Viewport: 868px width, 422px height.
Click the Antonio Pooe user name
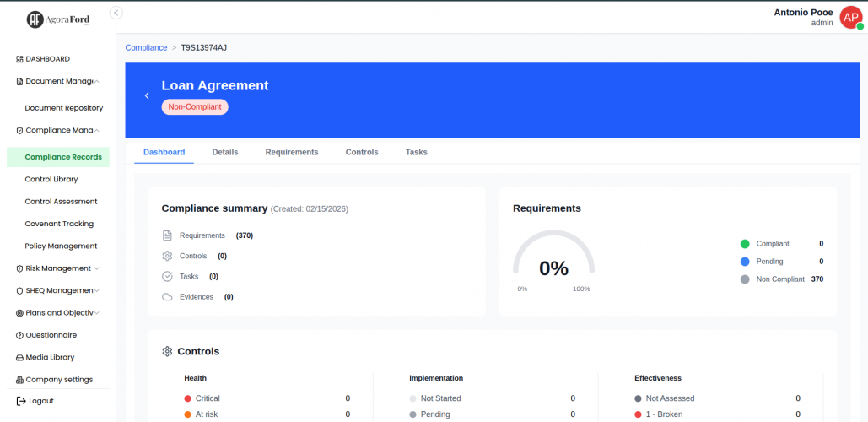[x=803, y=13]
